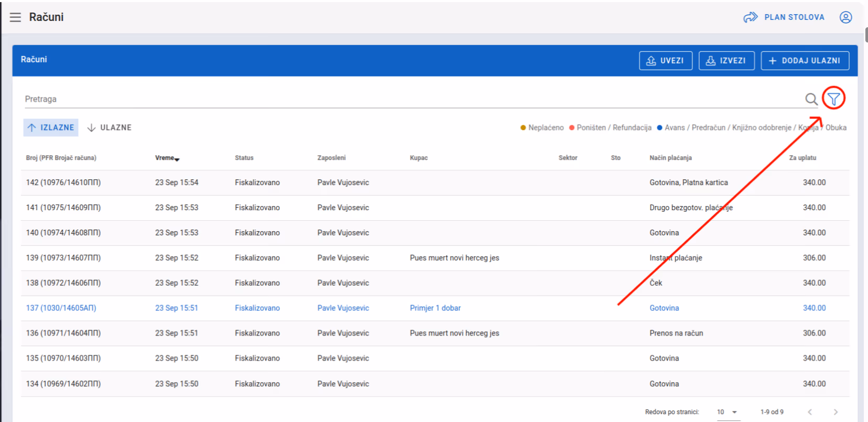The width and height of the screenshot is (868, 422).
Task: Click the Ček payment cell
Action: (656, 283)
